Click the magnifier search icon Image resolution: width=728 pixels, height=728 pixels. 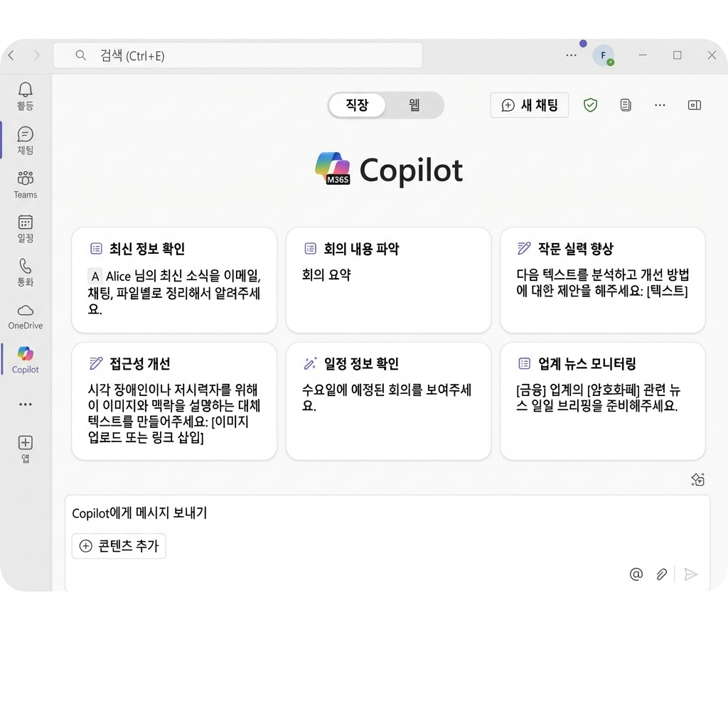click(x=81, y=55)
